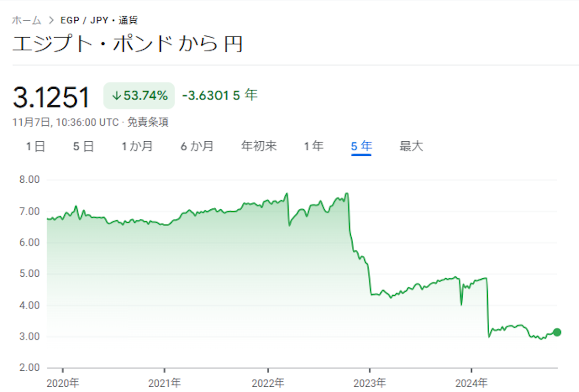Click the ホーム breadcrumb link
Image resolution: width=579 pixels, height=392 pixels.
[x=27, y=21]
